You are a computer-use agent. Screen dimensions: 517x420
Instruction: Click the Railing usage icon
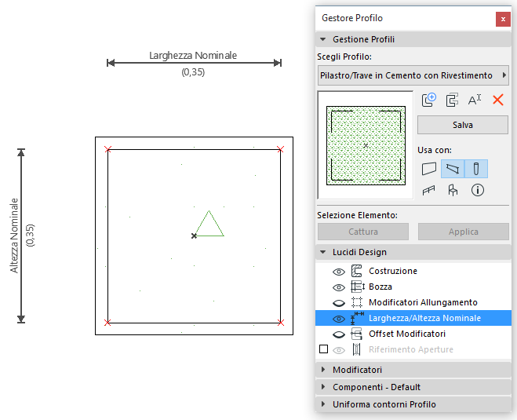click(428, 190)
